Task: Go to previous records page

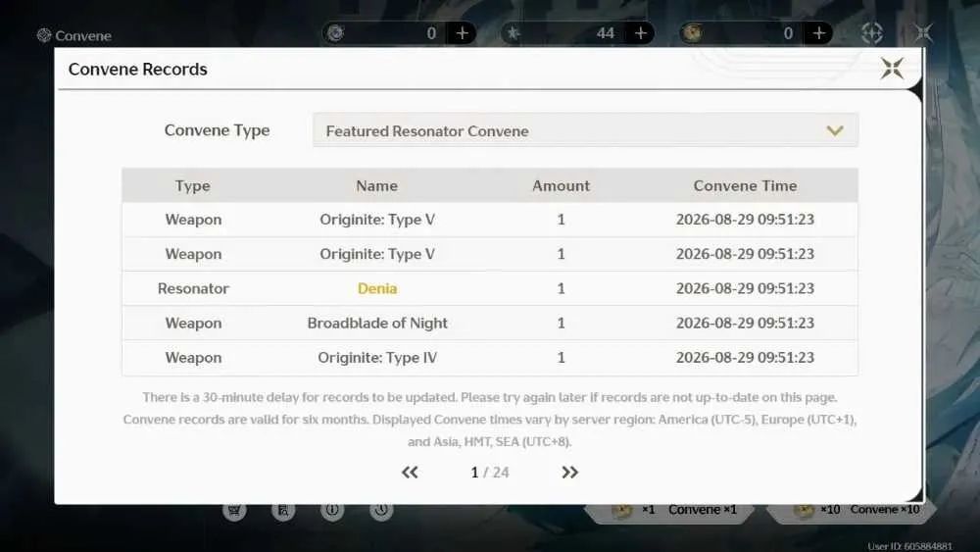Action: point(410,473)
